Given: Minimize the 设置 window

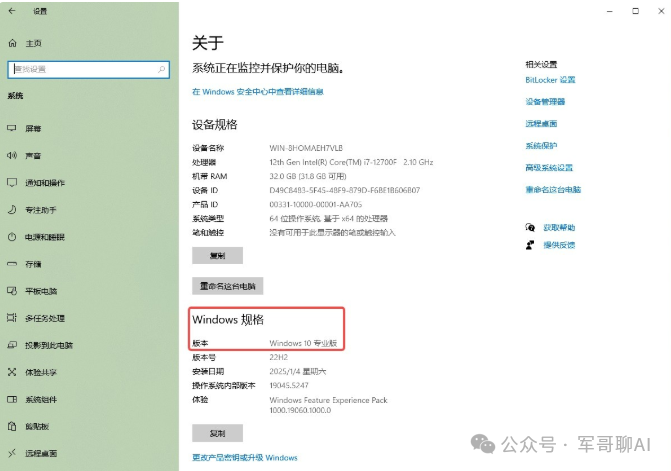Looking at the screenshot, I should tap(610, 11).
